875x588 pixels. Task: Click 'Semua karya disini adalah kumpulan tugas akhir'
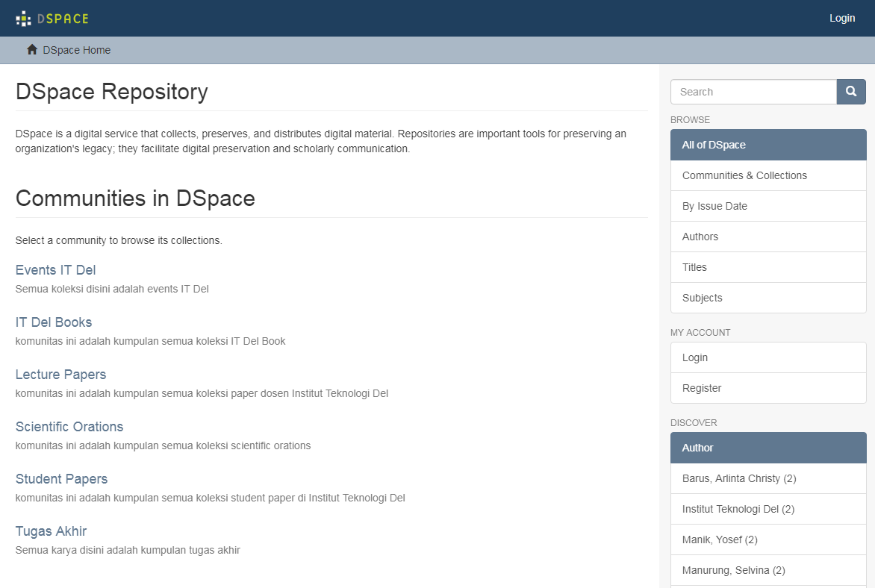127,551
